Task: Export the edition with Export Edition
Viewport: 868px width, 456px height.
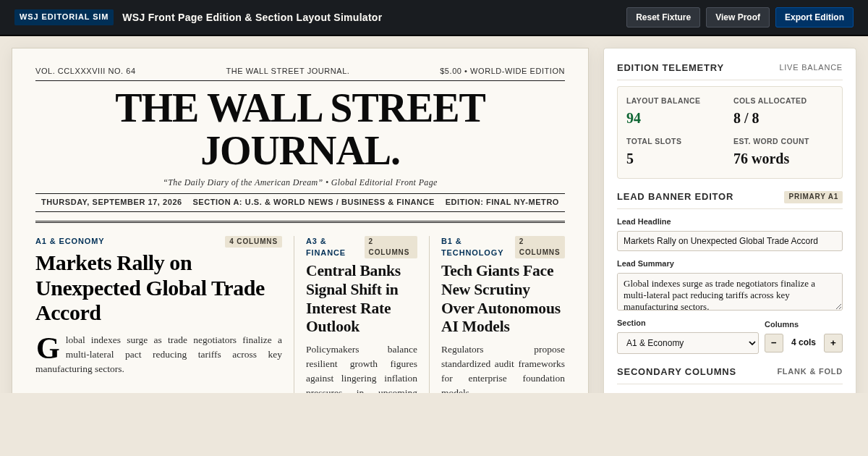Action: 814,17
